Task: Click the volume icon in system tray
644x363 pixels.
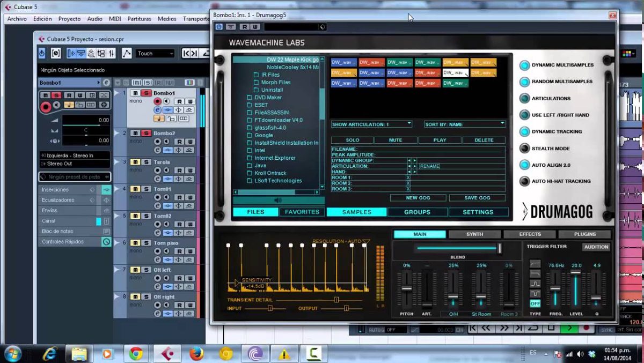Action: click(x=580, y=354)
